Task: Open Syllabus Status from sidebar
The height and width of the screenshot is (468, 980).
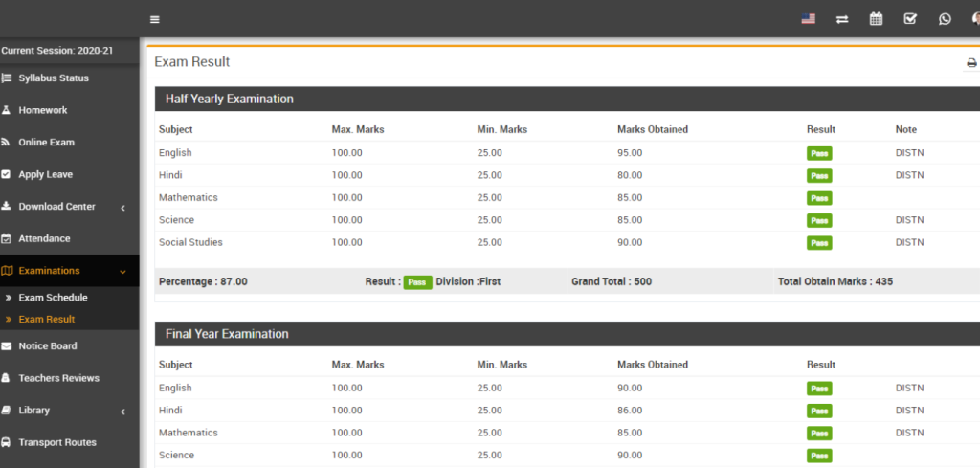Action: 53,78
